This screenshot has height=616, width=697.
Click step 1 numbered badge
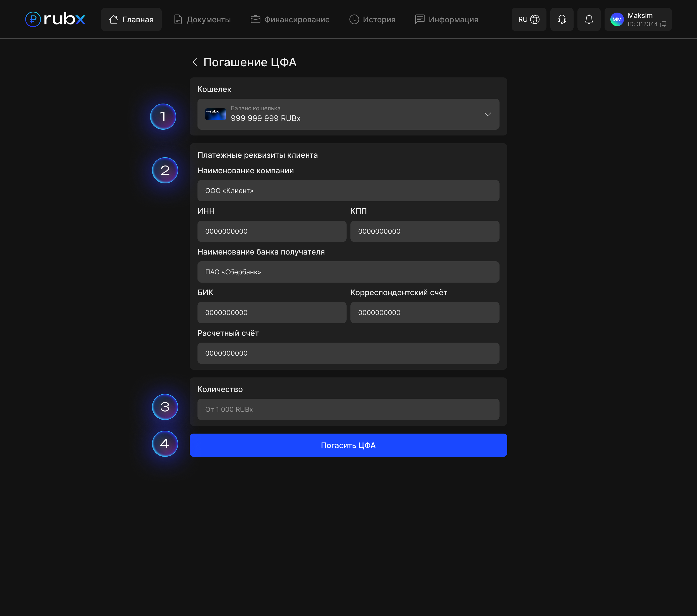163,117
